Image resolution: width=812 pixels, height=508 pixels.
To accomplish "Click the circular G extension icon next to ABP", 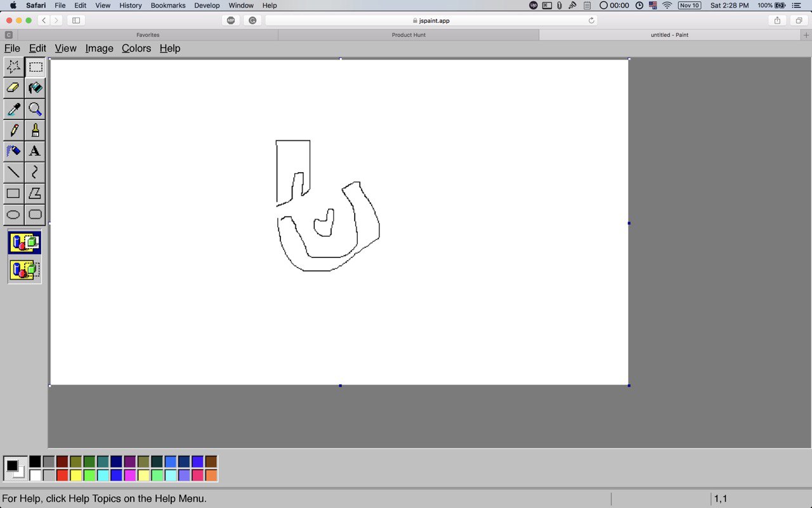I will point(252,20).
